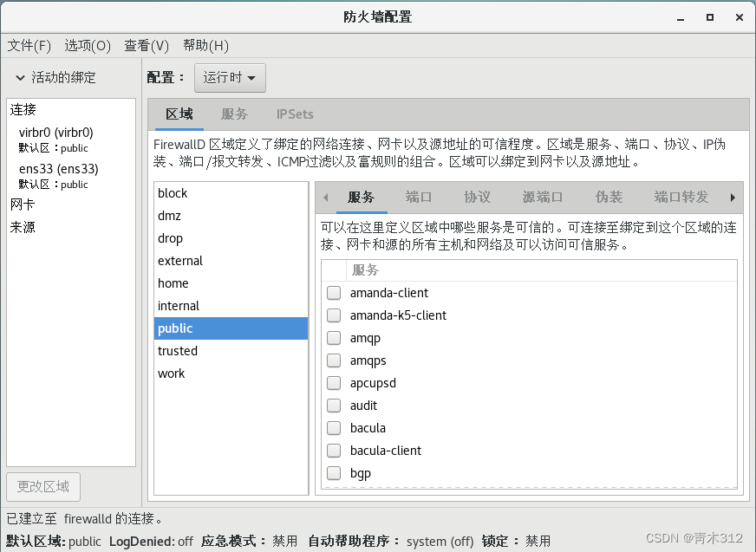The height and width of the screenshot is (552, 756).
Task: Enable the bgp service checkbox
Action: (x=334, y=473)
